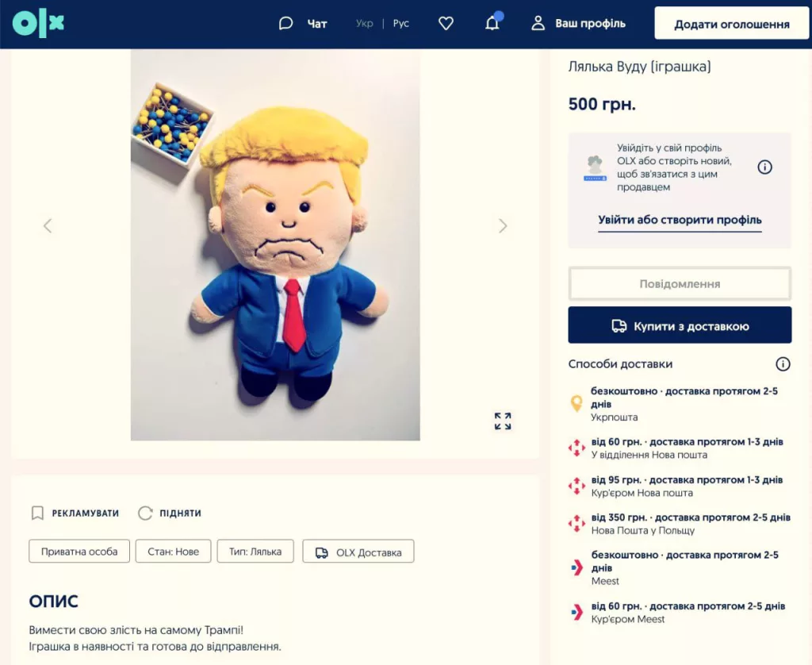The width and height of the screenshot is (812, 665).
Task: Show the next product photo via right chevron
Action: point(503,225)
